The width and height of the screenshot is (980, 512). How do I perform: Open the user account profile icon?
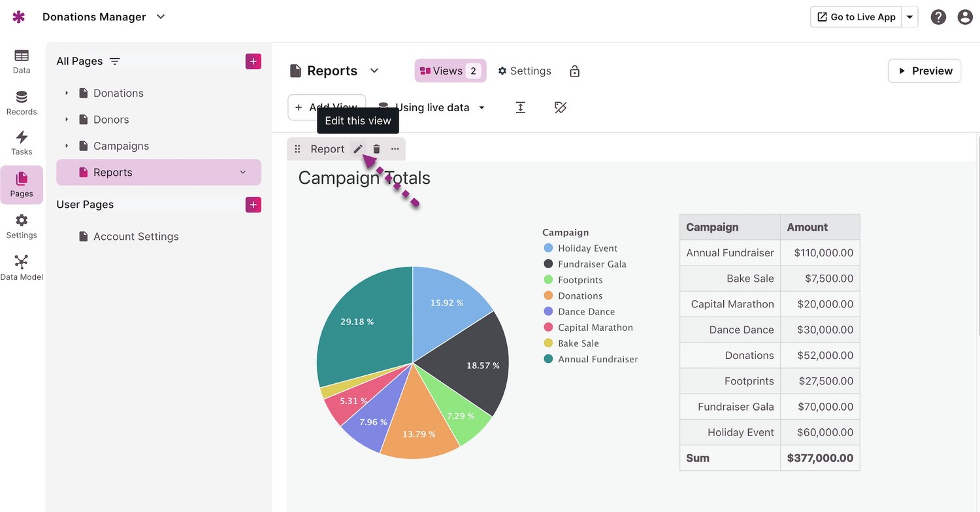coord(965,17)
